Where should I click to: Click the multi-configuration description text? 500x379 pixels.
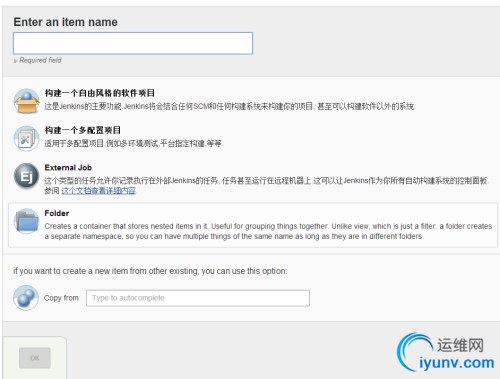[x=134, y=144]
